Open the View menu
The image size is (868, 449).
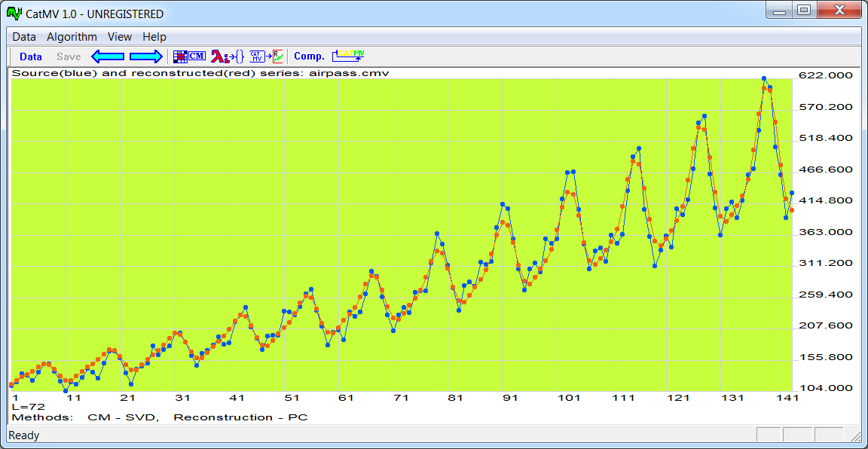[120, 37]
